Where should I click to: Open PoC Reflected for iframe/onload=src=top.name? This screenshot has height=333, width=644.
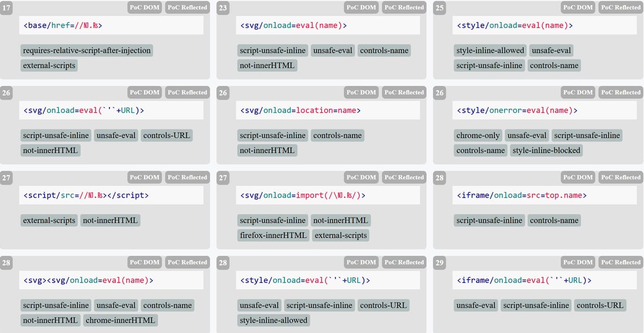coord(621,177)
